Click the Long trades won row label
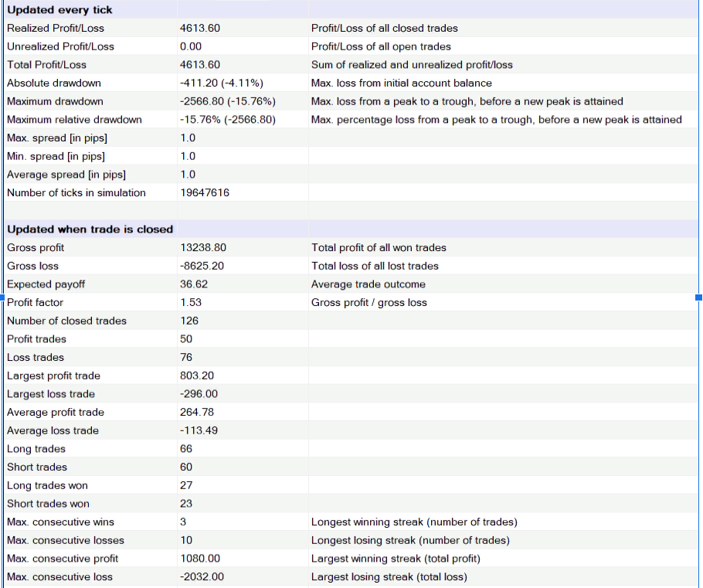The width and height of the screenshot is (703, 588). coord(47,485)
